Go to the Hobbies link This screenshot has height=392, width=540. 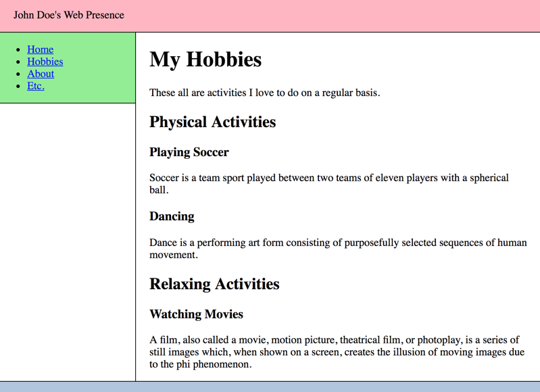click(x=45, y=62)
